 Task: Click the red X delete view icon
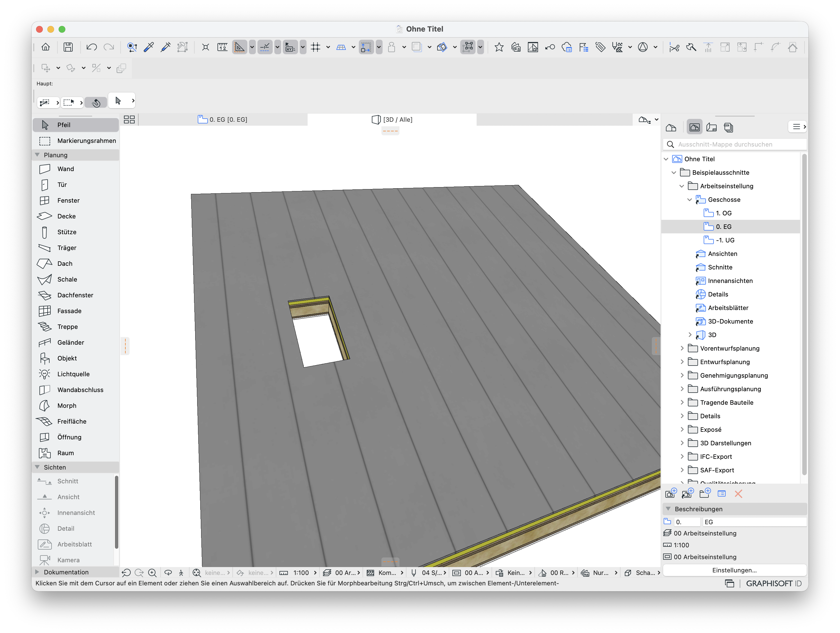[x=738, y=493]
